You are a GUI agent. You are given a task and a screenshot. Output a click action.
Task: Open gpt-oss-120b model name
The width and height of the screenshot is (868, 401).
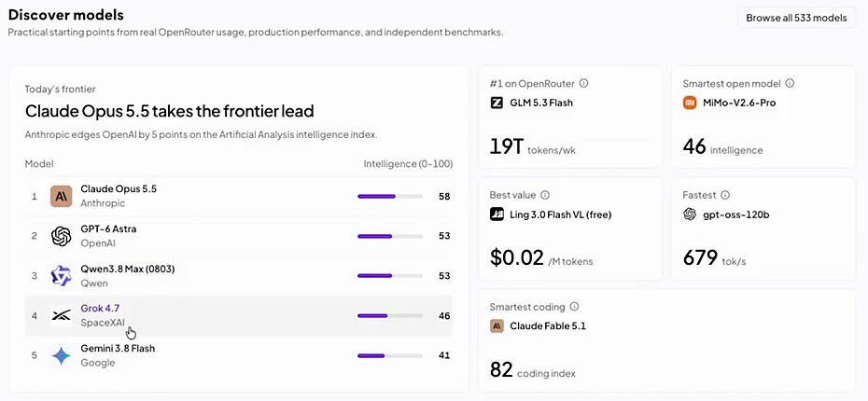pos(735,214)
